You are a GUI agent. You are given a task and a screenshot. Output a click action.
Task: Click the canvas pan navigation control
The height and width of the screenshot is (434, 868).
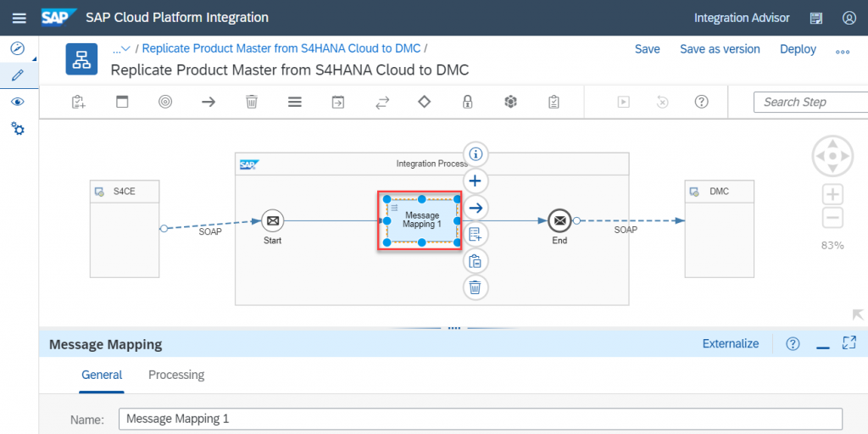pos(832,157)
